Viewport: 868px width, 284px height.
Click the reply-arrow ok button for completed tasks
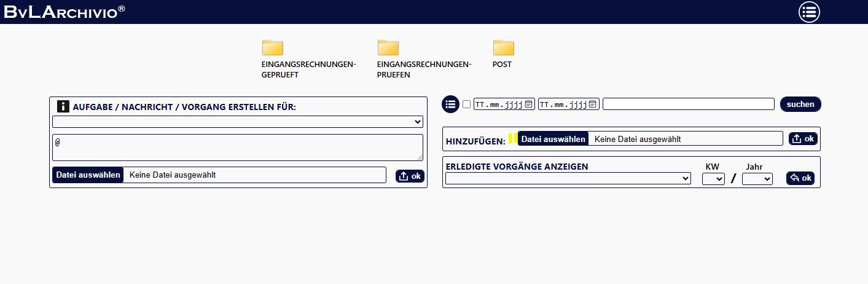800,178
